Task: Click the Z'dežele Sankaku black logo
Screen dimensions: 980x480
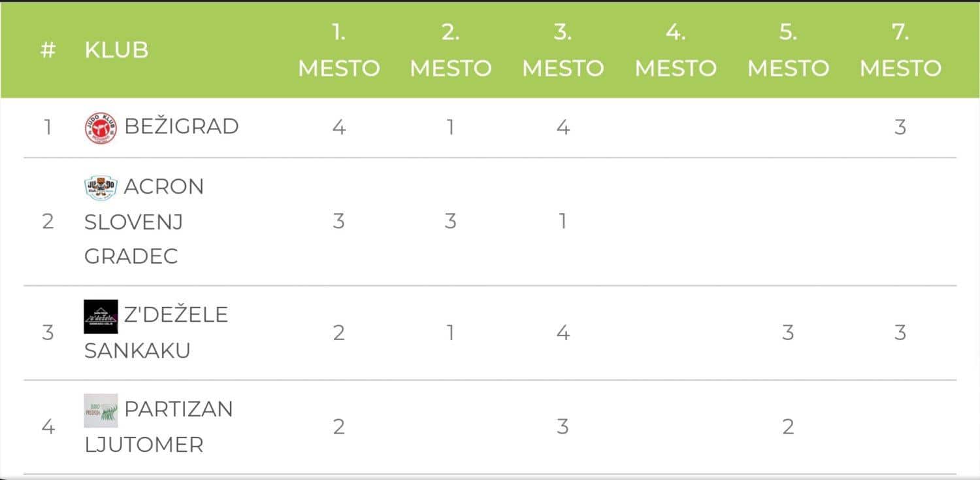Action: click(x=101, y=317)
